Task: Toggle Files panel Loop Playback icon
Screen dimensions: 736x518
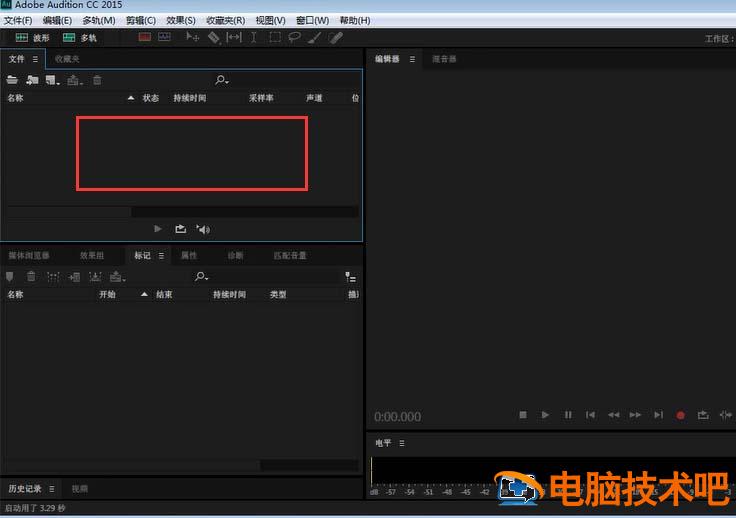Action: [180, 229]
